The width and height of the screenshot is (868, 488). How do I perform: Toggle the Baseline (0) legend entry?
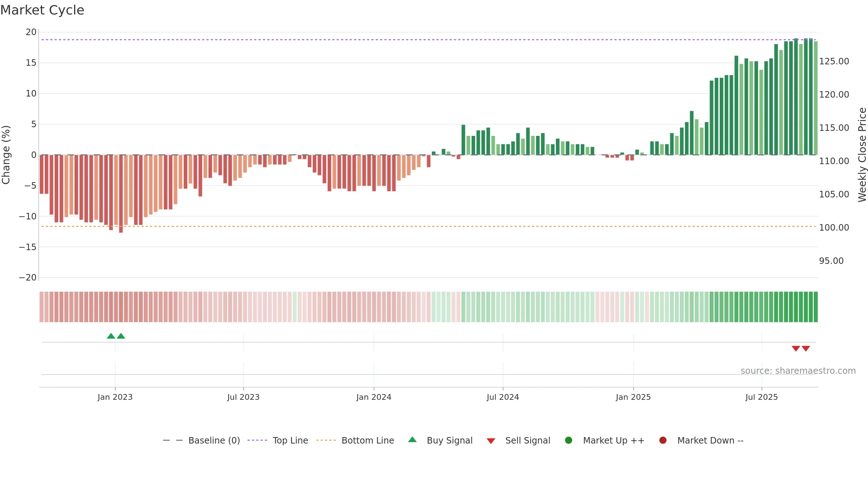[201, 440]
